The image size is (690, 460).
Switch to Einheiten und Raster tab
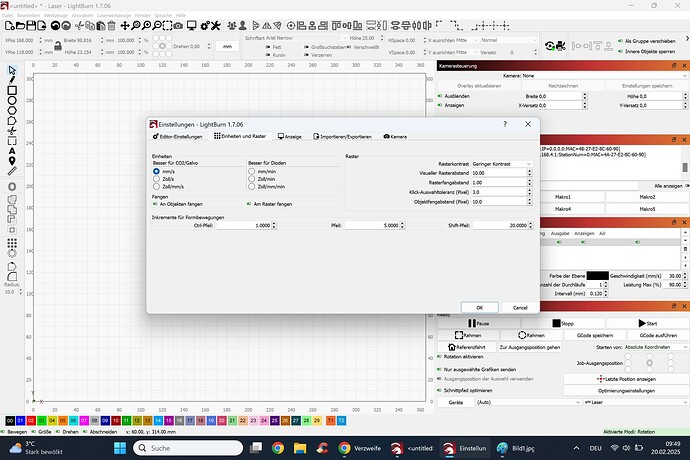(x=240, y=136)
